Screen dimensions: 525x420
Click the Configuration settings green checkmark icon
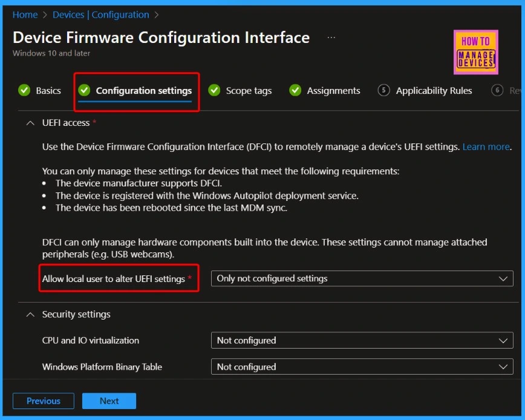(x=85, y=90)
